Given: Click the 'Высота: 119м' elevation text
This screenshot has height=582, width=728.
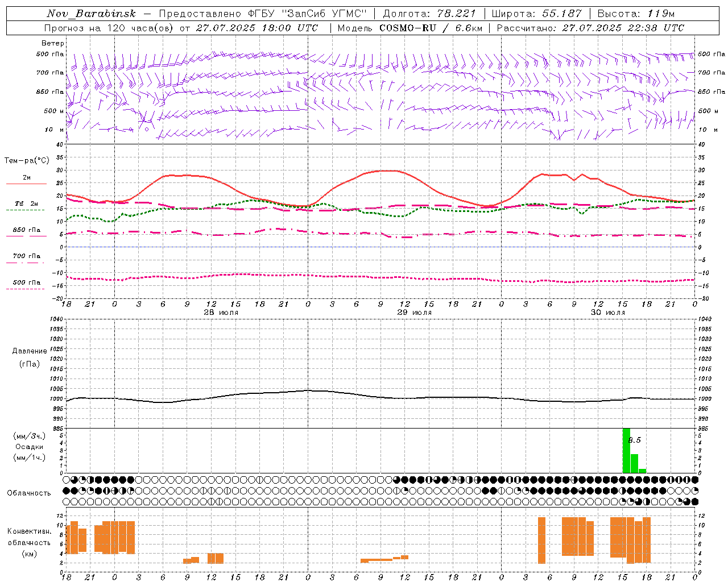Looking at the screenshot, I should [636, 14].
